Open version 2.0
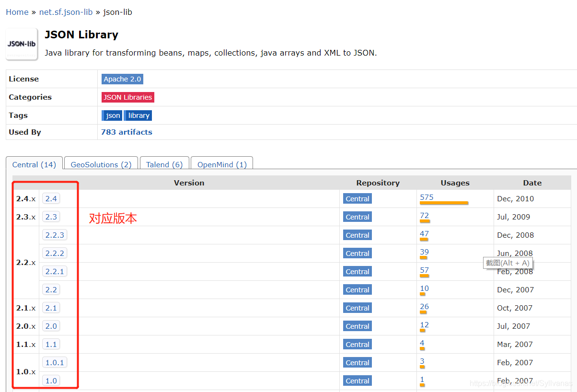The height and width of the screenshot is (392, 577). click(x=51, y=326)
